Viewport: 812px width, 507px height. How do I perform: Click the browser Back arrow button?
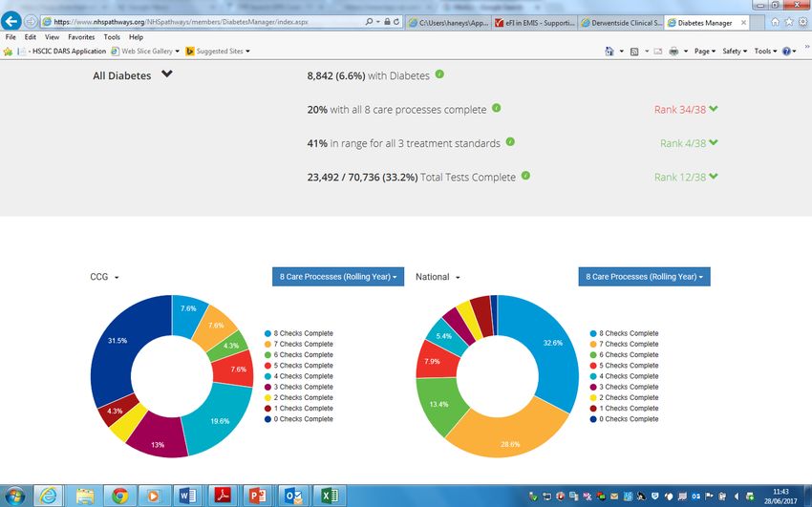tap(11, 22)
